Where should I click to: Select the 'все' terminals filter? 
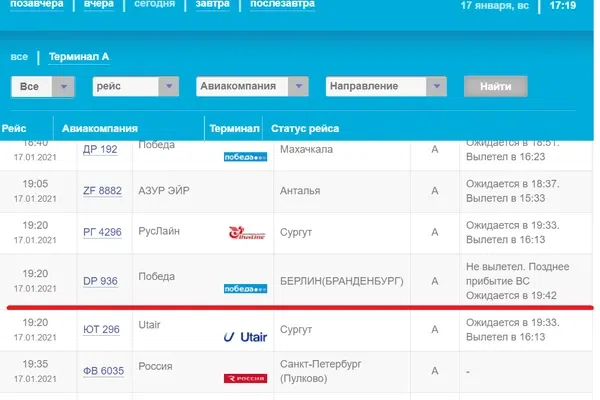tap(19, 57)
